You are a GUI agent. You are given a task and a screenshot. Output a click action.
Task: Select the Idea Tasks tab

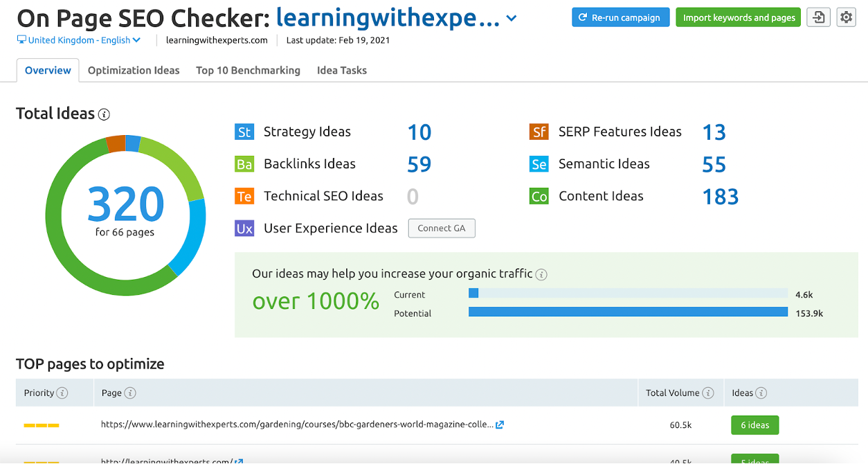342,70
